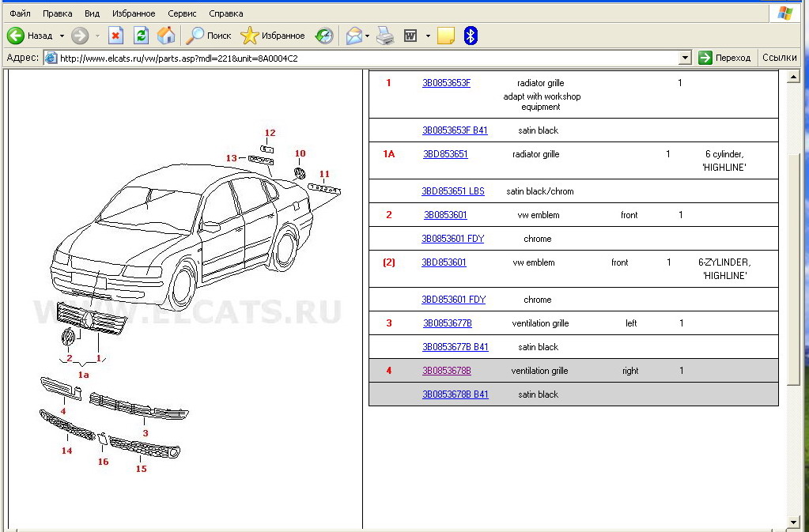
Task: Click diagram callout number 15
Action: pyautogui.click(x=141, y=469)
